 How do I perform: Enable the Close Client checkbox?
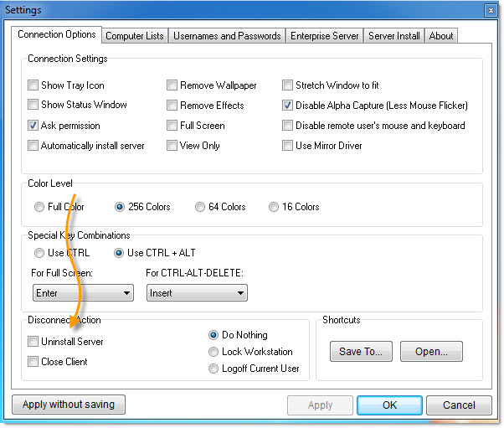click(33, 362)
